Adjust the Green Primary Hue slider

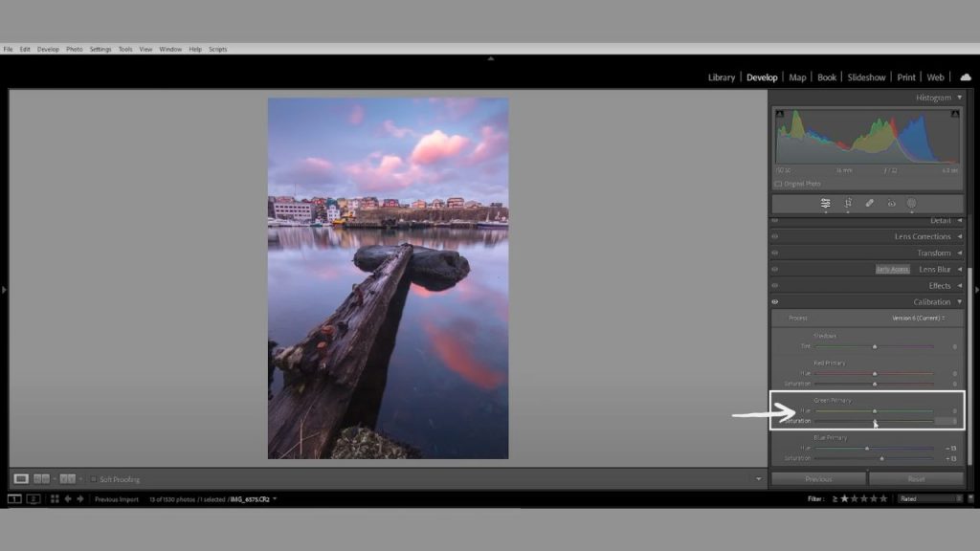click(876, 411)
